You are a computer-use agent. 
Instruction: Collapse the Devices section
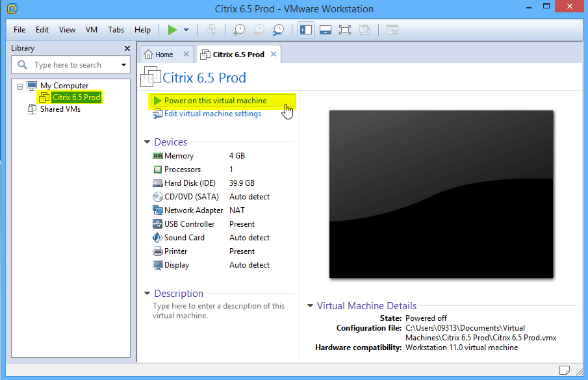(x=147, y=142)
